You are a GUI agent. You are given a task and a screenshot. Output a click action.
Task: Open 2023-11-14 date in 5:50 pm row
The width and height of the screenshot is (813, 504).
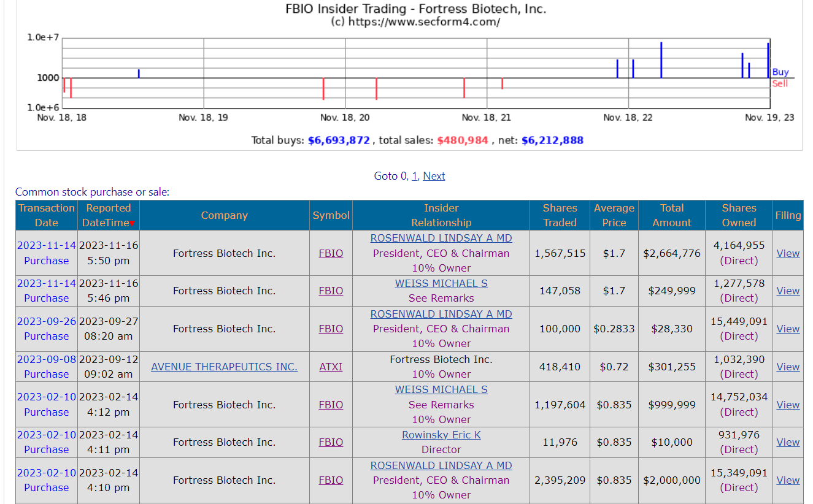point(47,245)
